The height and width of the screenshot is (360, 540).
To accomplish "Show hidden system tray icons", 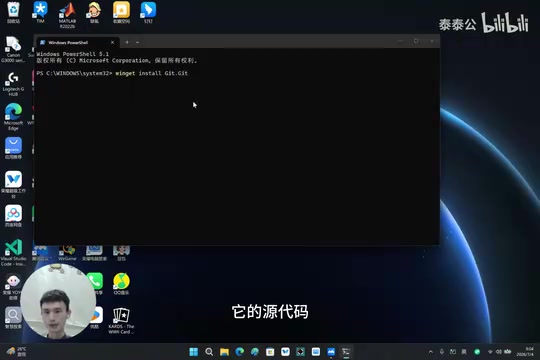I will [x=430, y=352].
